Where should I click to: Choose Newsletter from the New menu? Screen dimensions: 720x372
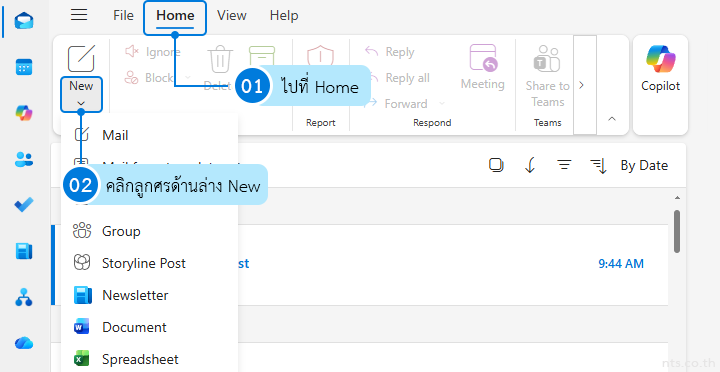149,295
